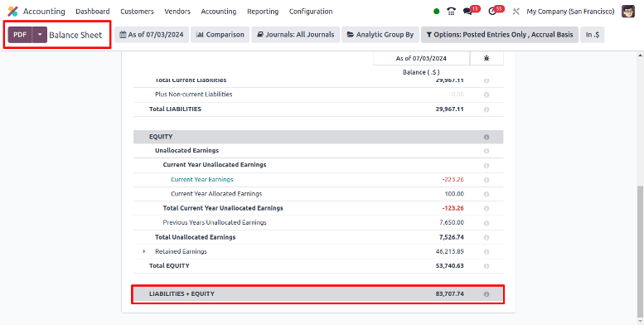The width and height of the screenshot is (644, 325).
Task: Click the Odoo Accounting app logo
Action: 12,12
